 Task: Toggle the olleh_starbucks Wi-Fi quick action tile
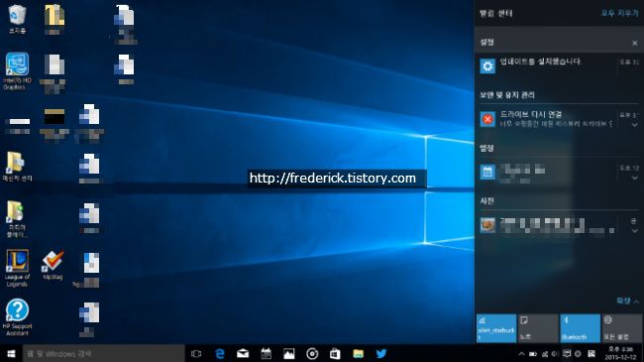click(496, 328)
